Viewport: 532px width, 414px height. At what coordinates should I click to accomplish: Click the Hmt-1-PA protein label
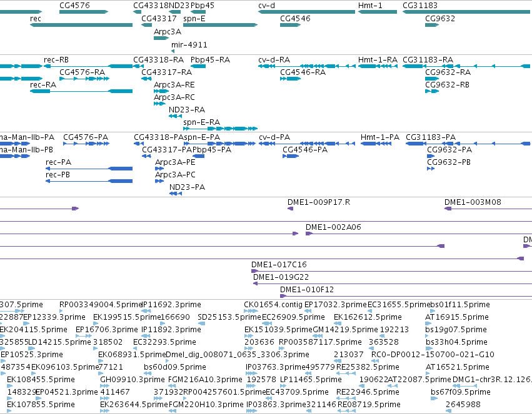(x=380, y=137)
